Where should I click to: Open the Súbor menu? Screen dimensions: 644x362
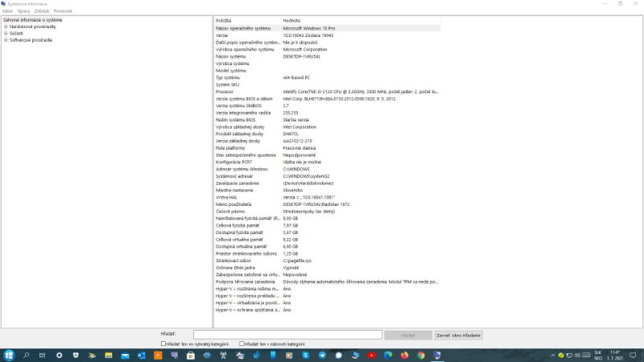[x=7, y=11]
